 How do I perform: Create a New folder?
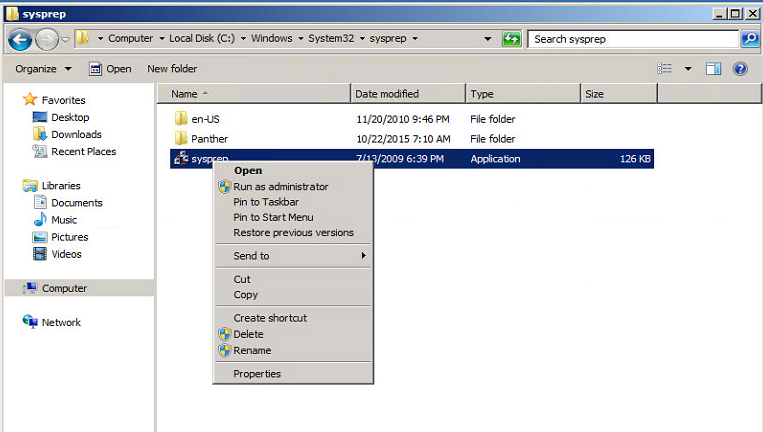pyautogui.click(x=172, y=69)
